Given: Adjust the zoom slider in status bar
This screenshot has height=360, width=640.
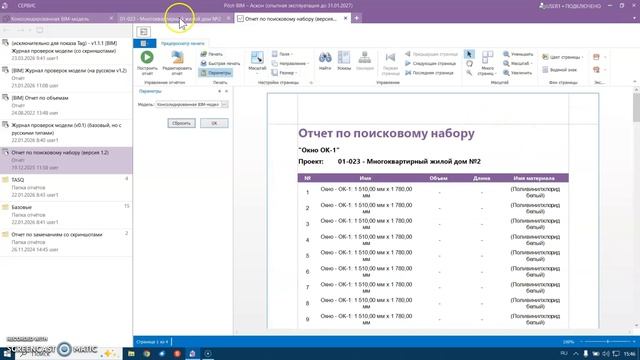Looking at the screenshot, I should coord(607,342).
